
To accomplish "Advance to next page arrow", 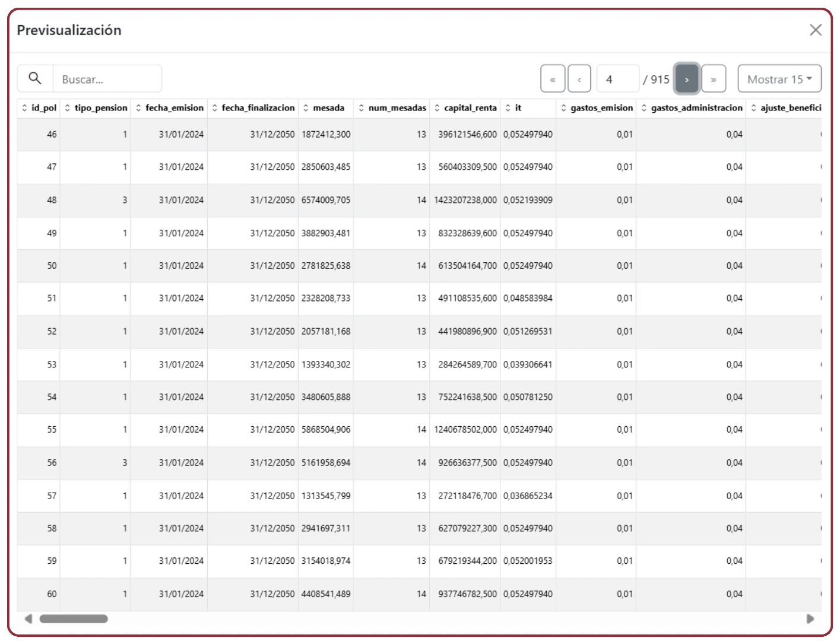I will [687, 79].
